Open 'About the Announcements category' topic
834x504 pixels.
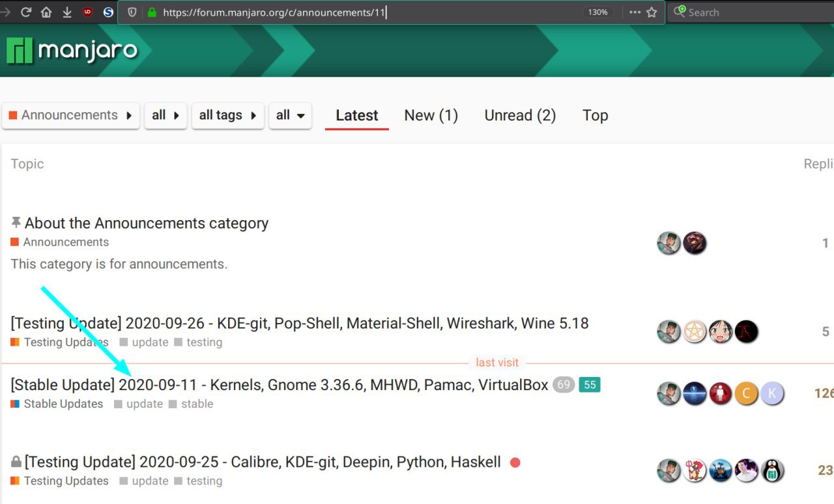click(147, 223)
